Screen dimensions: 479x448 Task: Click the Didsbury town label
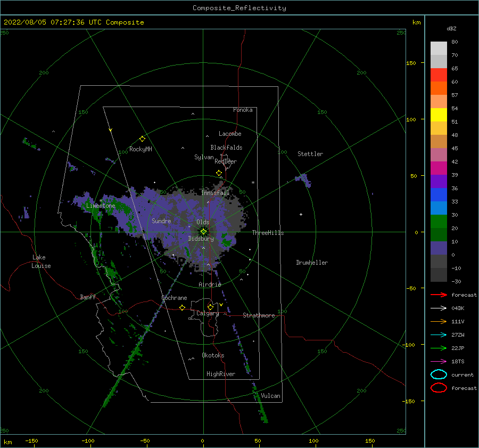[x=201, y=239]
